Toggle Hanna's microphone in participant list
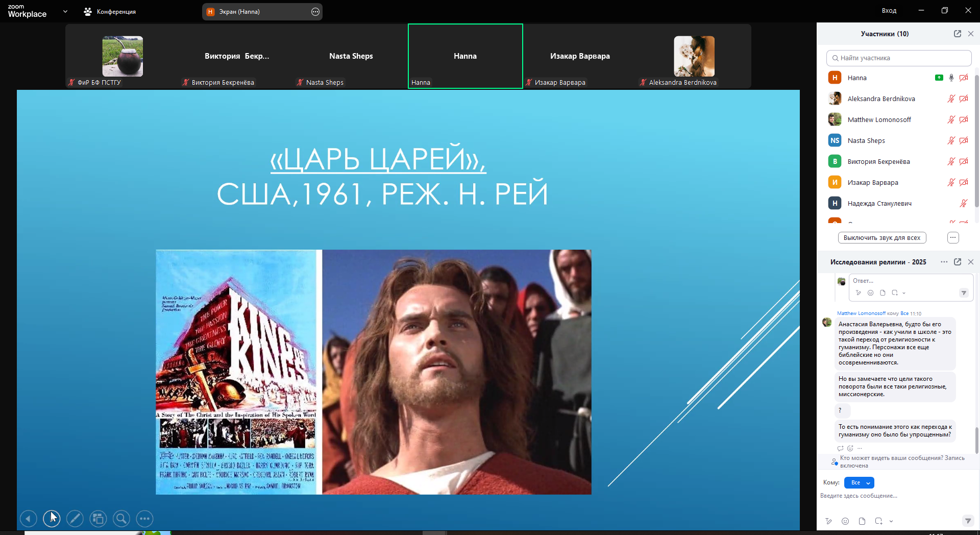The width and height of the screenshot is (980, 535). 951,78
